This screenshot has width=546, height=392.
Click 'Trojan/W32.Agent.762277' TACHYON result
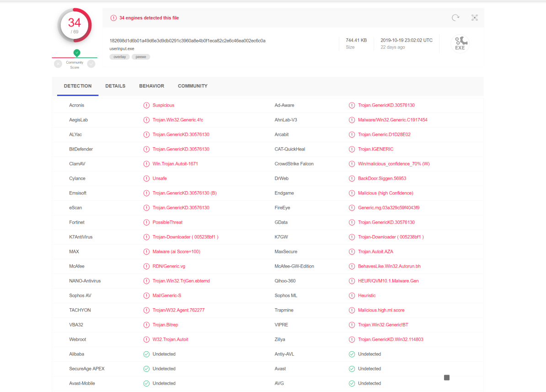178,310
